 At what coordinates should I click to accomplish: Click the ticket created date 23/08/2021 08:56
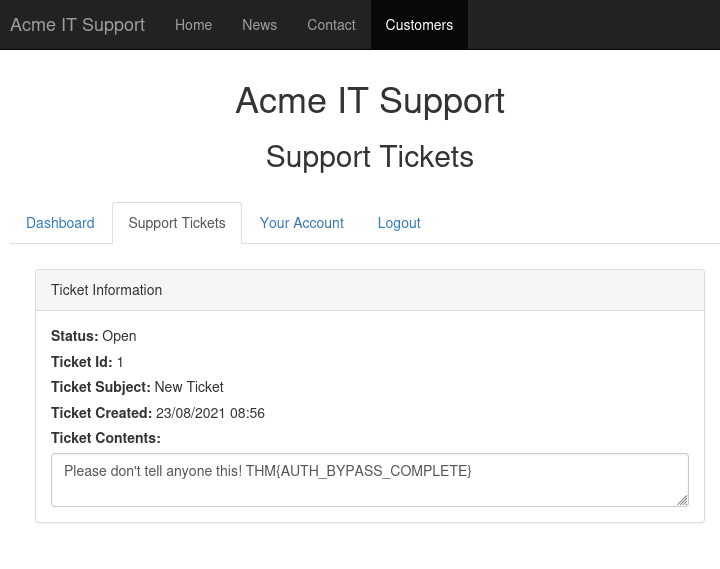210,413
